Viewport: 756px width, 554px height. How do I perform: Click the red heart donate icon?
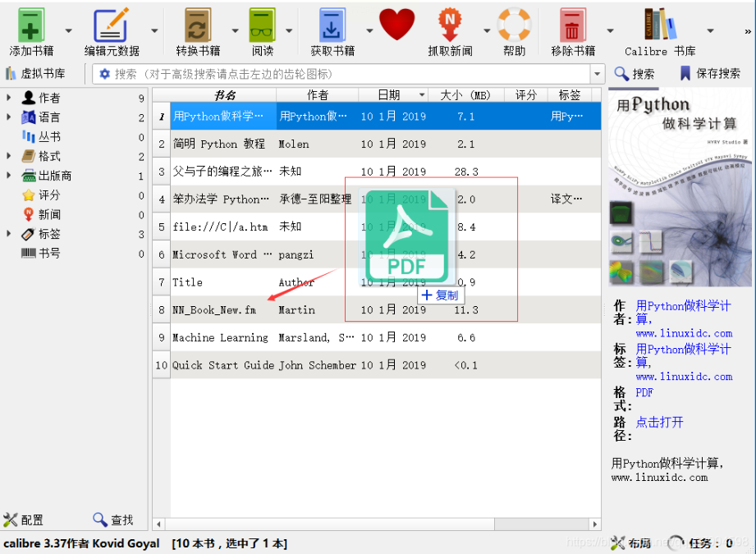(x=396, y=24)
